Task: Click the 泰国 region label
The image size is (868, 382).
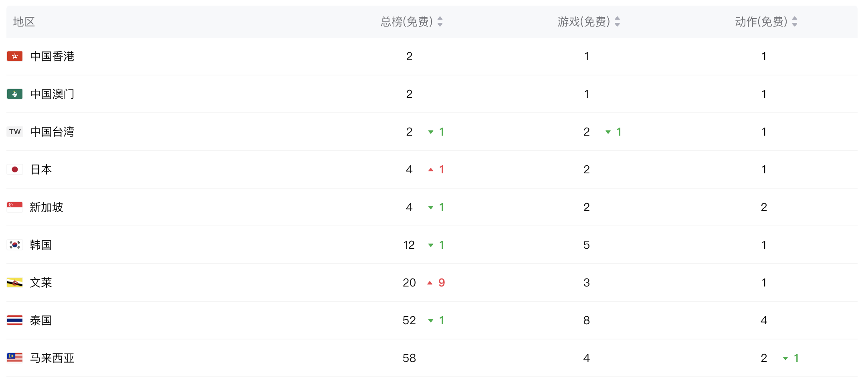Action: [40, 320]
